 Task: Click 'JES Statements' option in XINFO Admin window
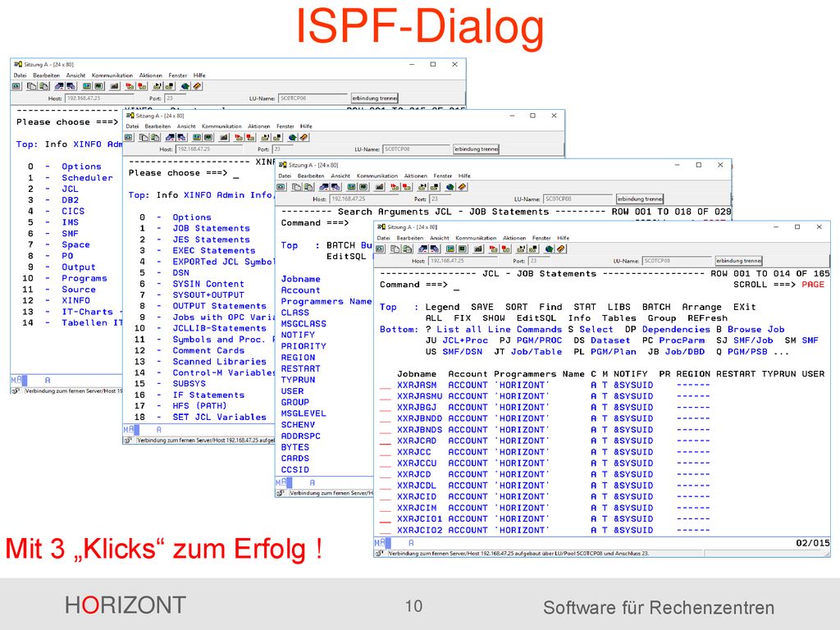click(x=211, y=240)
